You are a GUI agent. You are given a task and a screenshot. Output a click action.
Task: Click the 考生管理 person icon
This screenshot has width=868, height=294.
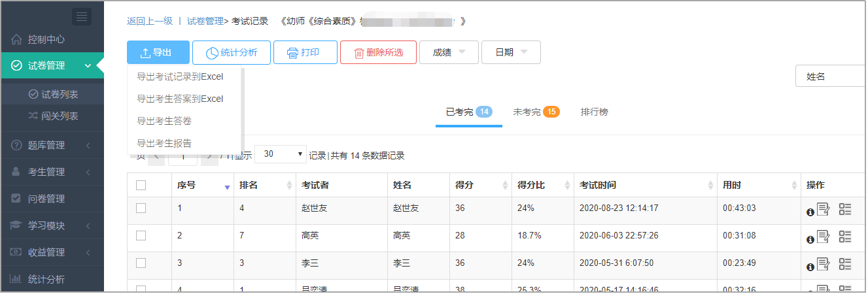pos(16,172)
